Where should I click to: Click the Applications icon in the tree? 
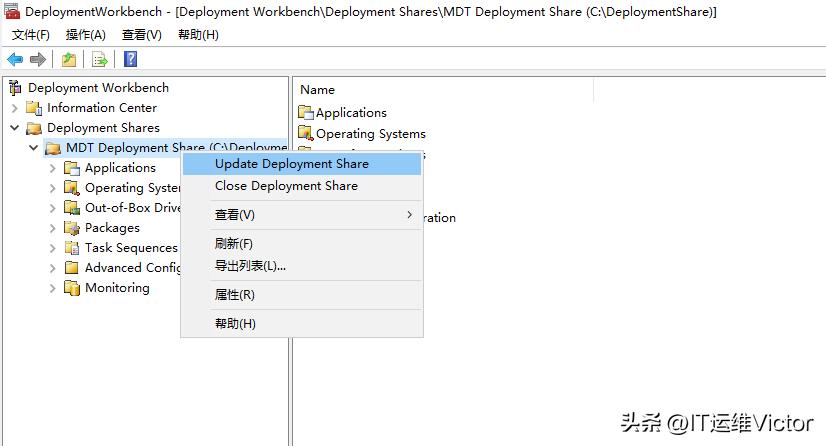point(72,168)
